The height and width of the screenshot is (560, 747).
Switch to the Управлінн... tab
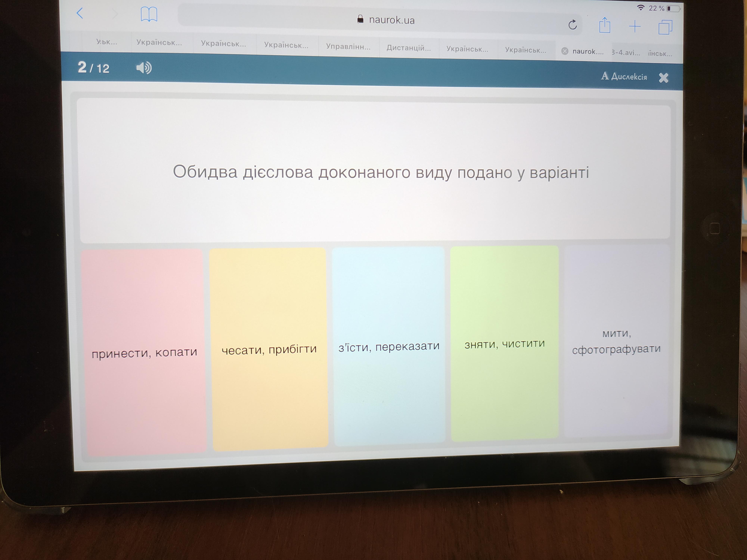click(x=348, y=47)
